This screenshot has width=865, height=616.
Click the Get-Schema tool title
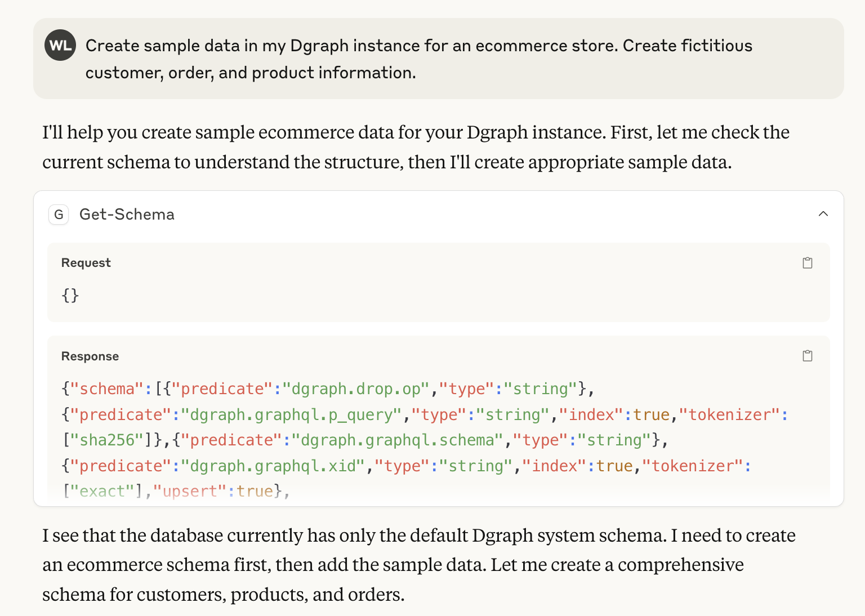click(x=127, y=215)
